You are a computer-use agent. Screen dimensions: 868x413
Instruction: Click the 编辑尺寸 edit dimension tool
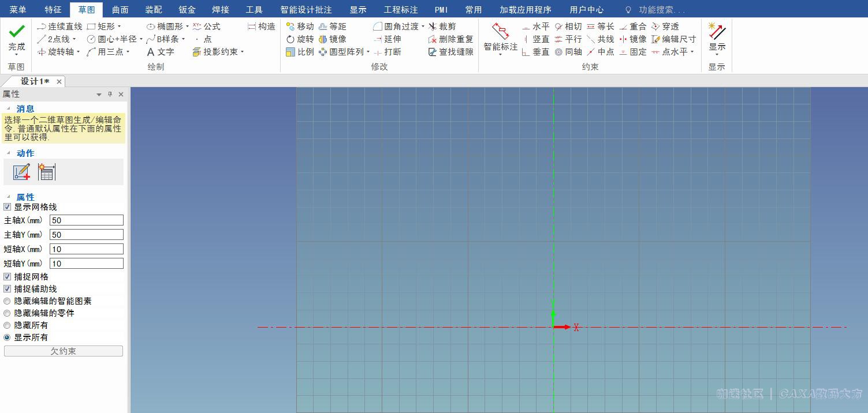click(x=673, y=39)
